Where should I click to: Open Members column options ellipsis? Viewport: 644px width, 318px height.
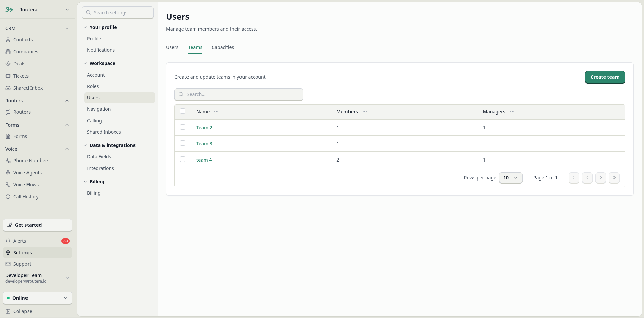click(365, 112)
